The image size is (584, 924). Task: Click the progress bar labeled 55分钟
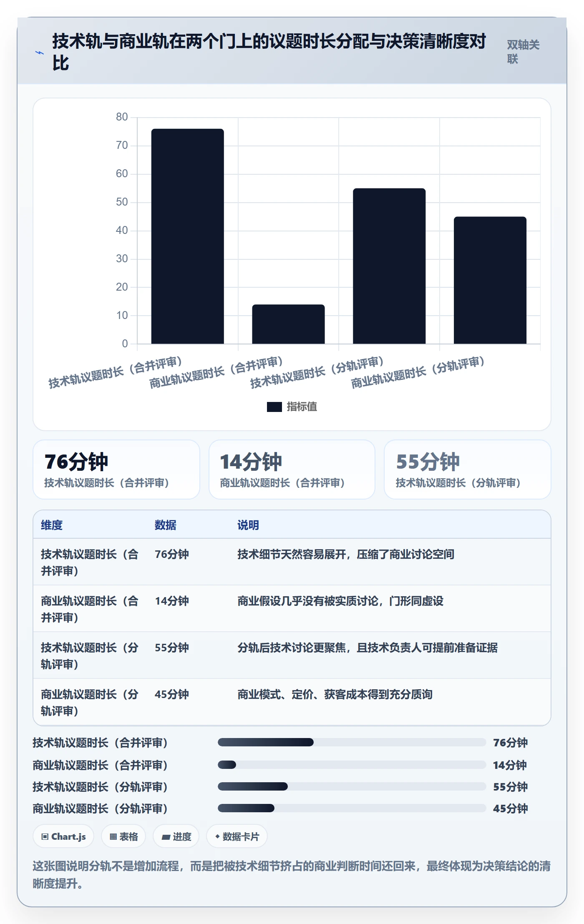(352, 786)
